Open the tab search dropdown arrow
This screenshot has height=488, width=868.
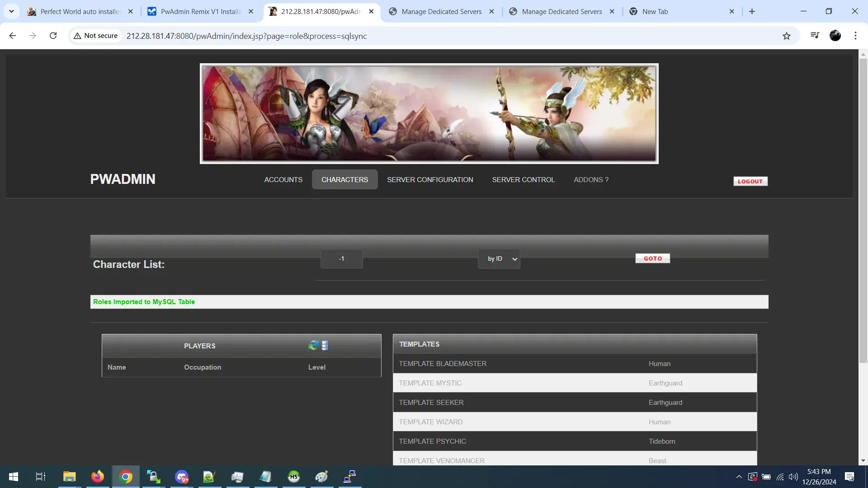(11, 11)
